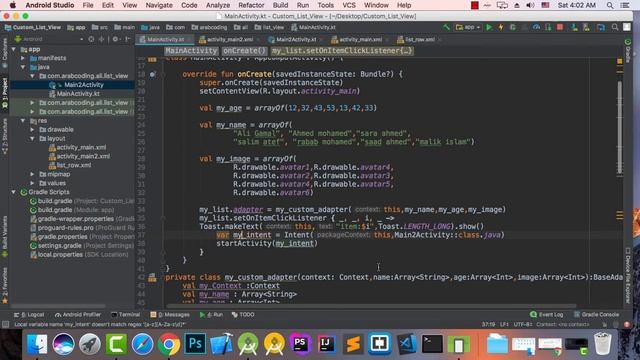Click Attach debugger to process icon

point(548,27)
